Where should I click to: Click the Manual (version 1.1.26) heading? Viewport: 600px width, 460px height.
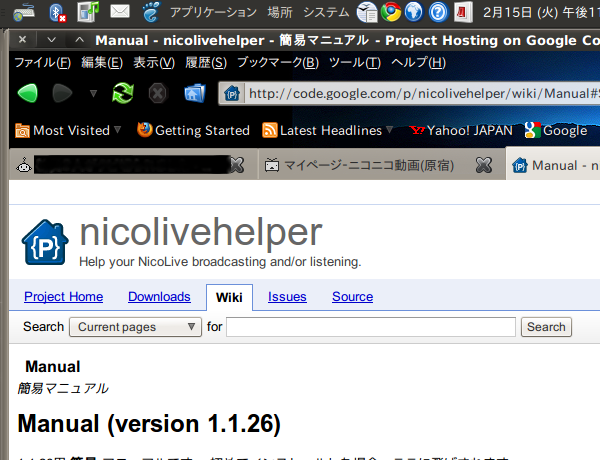pos(149,424)
